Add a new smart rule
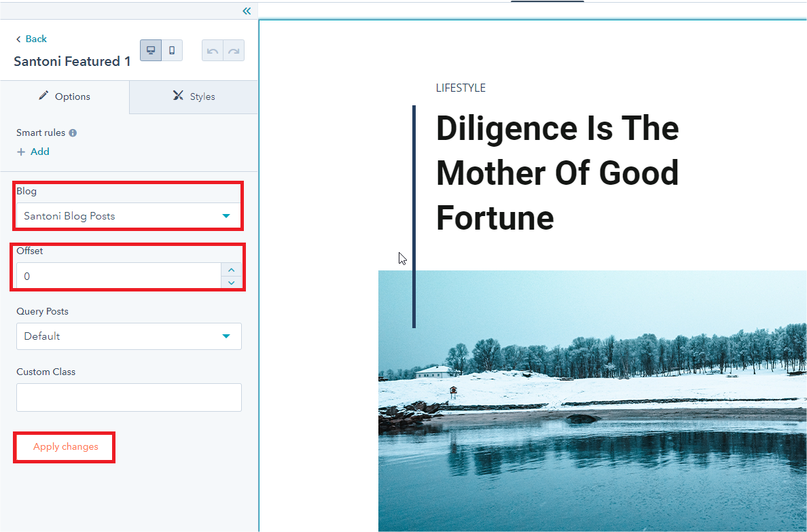 coord(33,152)
